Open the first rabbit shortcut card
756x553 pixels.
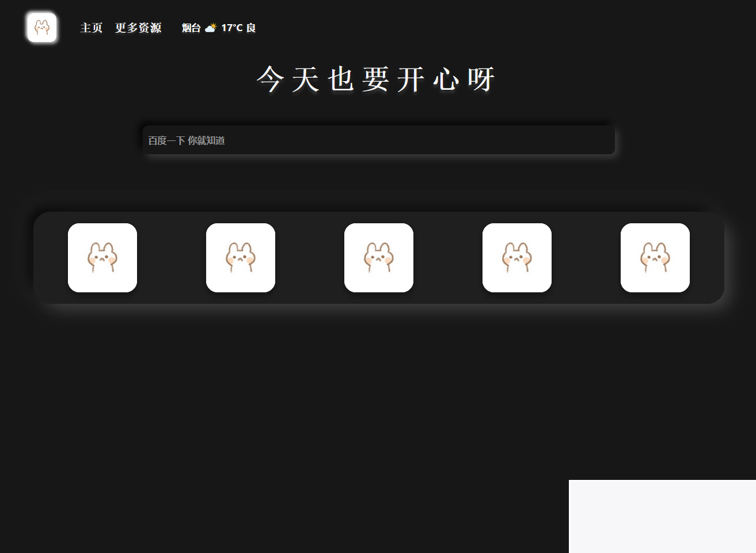click(x=102, y=257)
